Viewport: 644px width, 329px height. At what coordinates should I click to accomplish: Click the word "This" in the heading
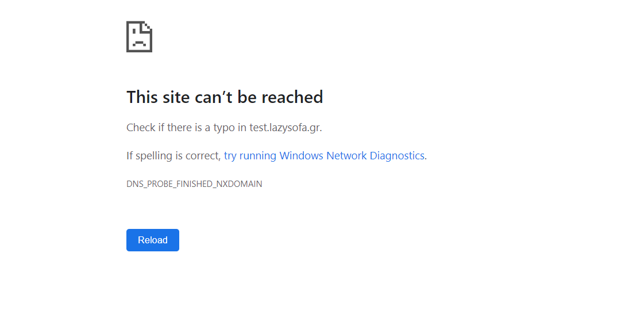coord(142,97)
